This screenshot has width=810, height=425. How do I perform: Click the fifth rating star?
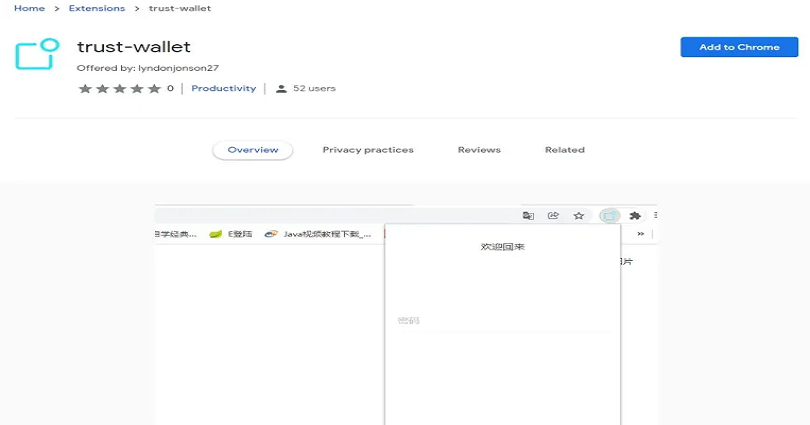pyautogui.click(x=154, y=89)
